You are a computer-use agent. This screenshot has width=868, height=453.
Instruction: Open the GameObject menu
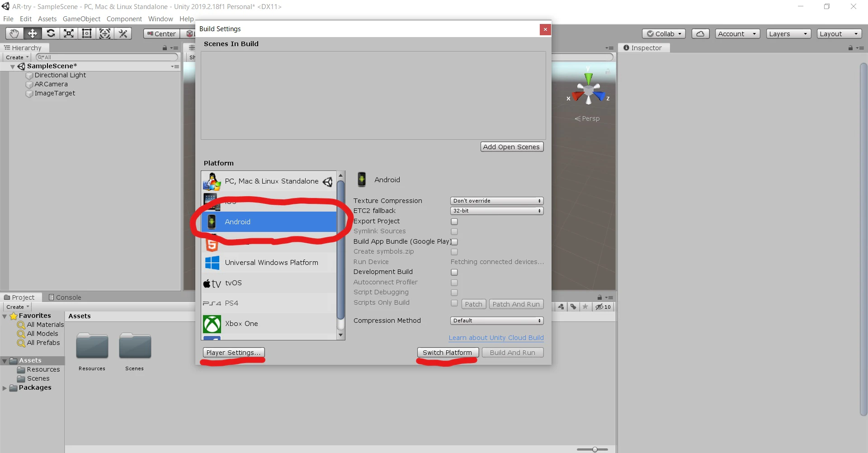click(81, 19)
